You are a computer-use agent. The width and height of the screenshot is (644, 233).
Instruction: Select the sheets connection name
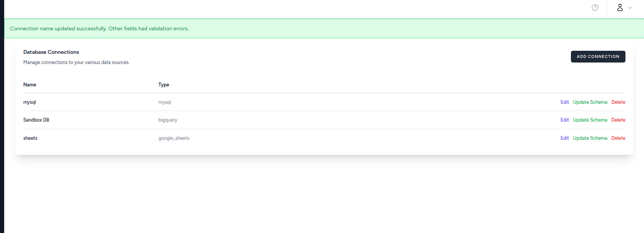[30, 138]
